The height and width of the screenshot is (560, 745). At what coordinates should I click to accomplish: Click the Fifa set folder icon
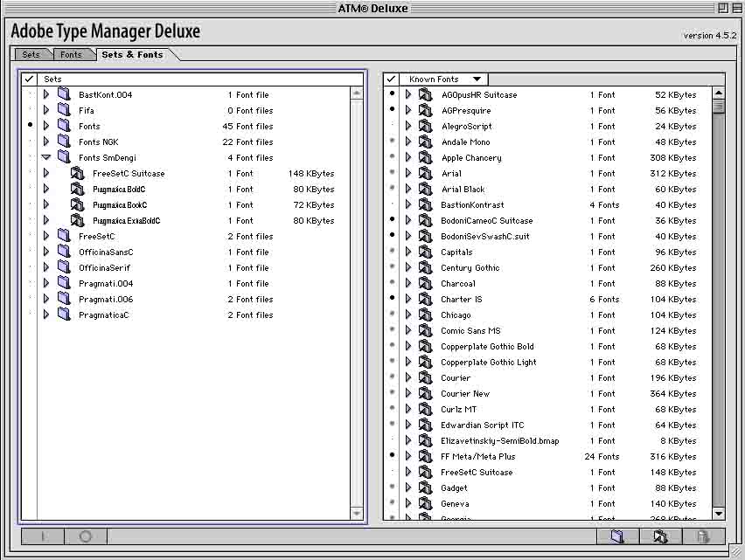(x=64, y=109)
